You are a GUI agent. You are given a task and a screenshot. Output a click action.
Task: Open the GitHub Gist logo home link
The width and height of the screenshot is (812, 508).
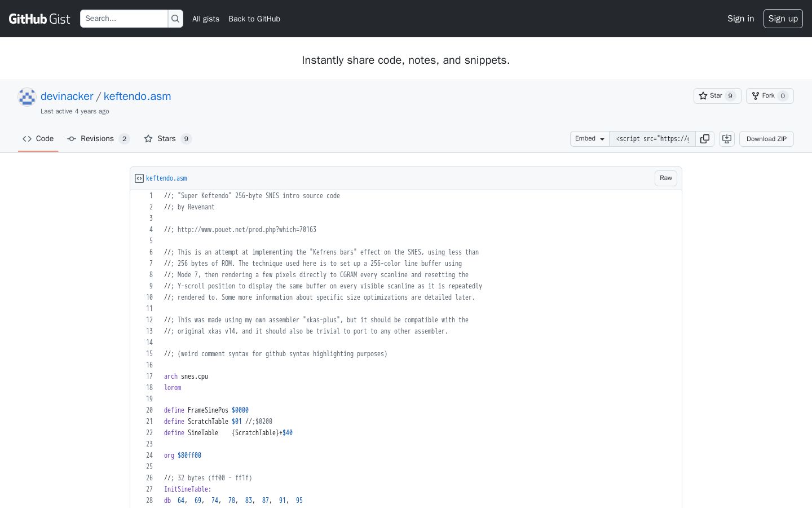(39, 19)
